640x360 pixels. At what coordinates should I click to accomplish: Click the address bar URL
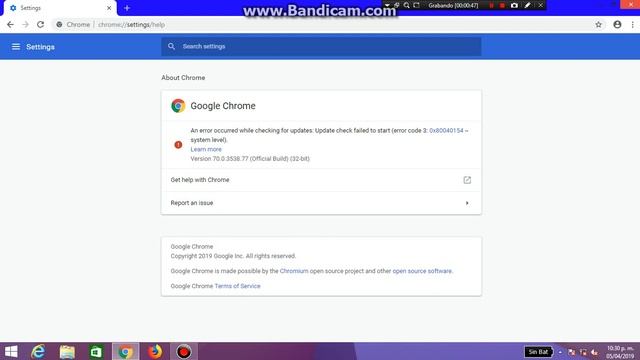point(131,24)
